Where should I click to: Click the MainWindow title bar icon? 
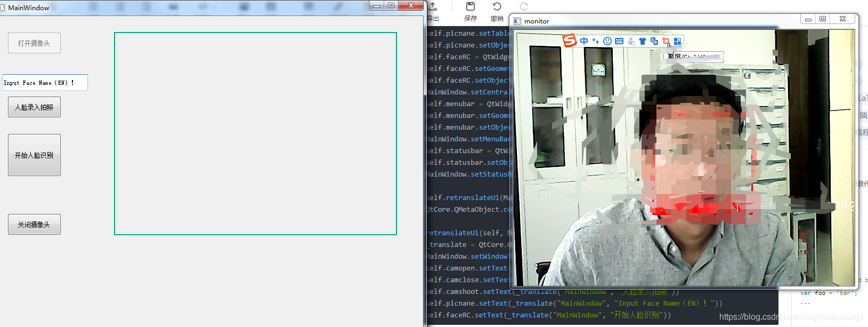click(2, 7)
